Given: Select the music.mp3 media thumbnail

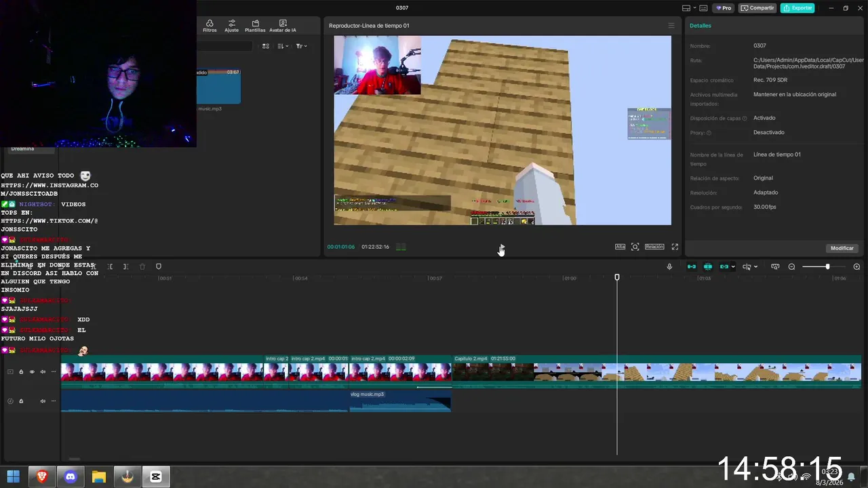Looking at the screenshot, I should pos(218,86).
